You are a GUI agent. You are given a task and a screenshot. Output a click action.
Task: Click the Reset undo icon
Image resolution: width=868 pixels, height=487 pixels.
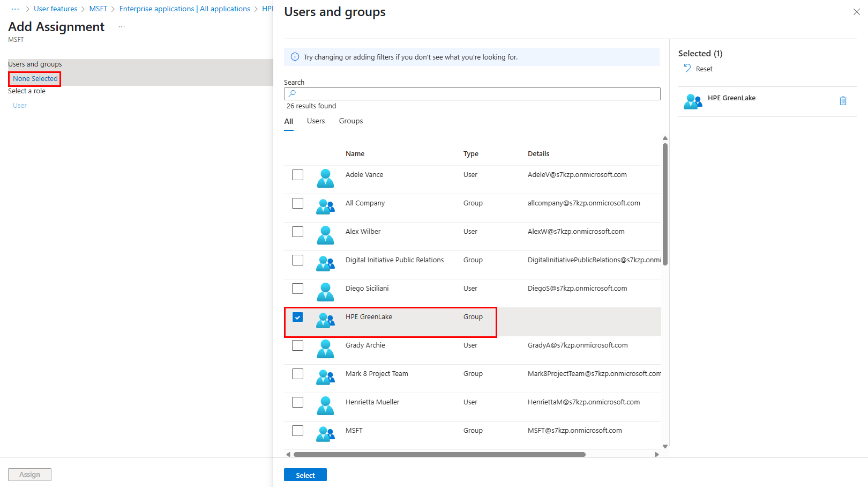[687, 68]
